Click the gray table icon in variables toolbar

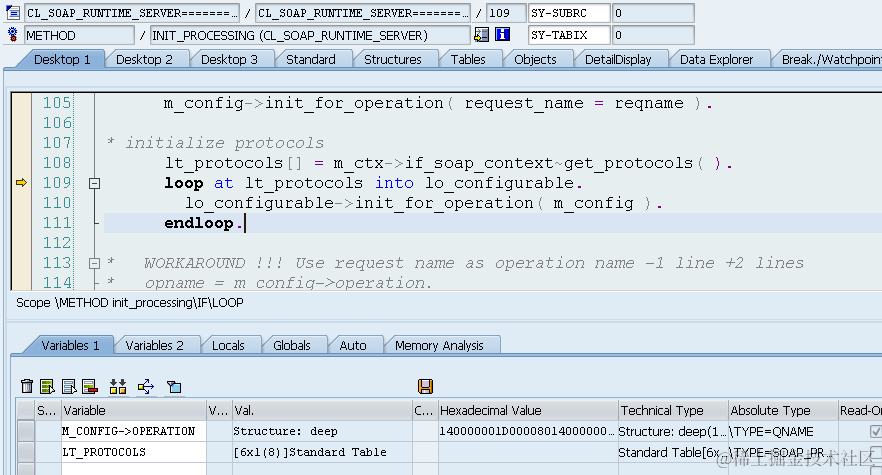click(x=69, y=386)
